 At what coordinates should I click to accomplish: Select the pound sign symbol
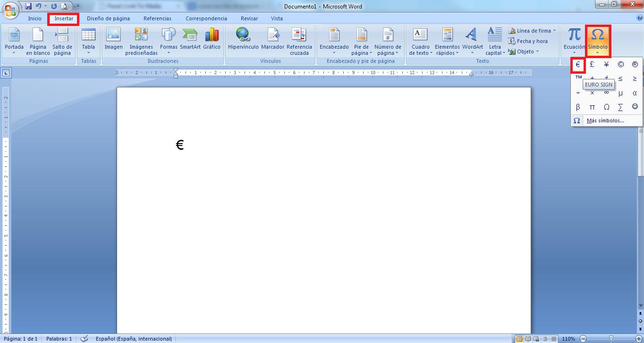coord(592,65)
